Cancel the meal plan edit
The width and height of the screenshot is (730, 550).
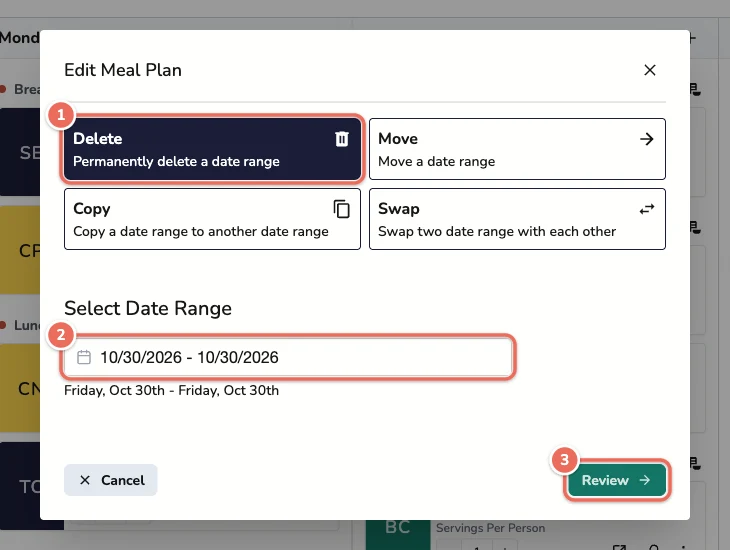pyautogui.click(x=111, y=480)
